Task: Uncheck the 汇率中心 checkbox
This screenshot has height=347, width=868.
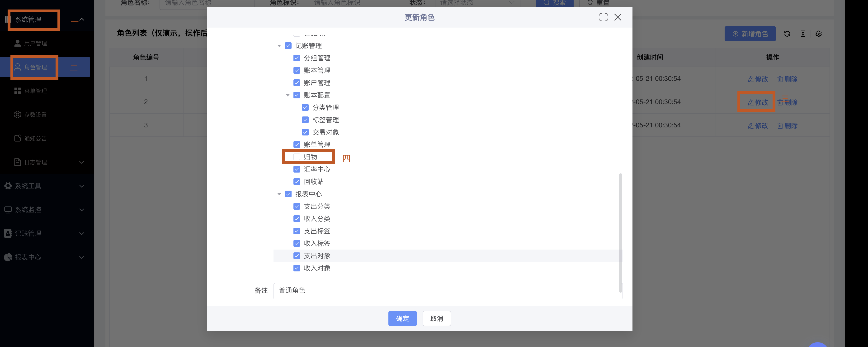Action: click(x=297, y=169)
